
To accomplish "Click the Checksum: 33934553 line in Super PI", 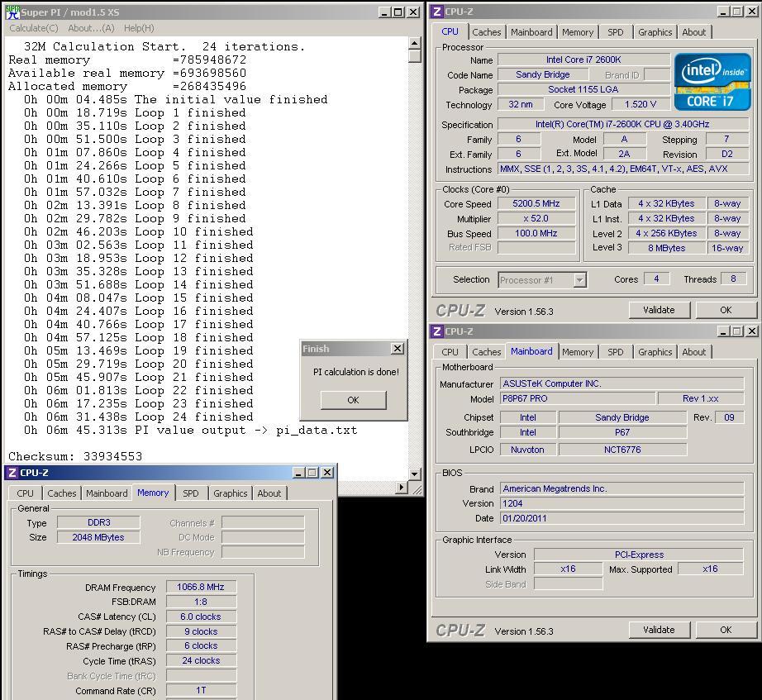I will 75,456.
